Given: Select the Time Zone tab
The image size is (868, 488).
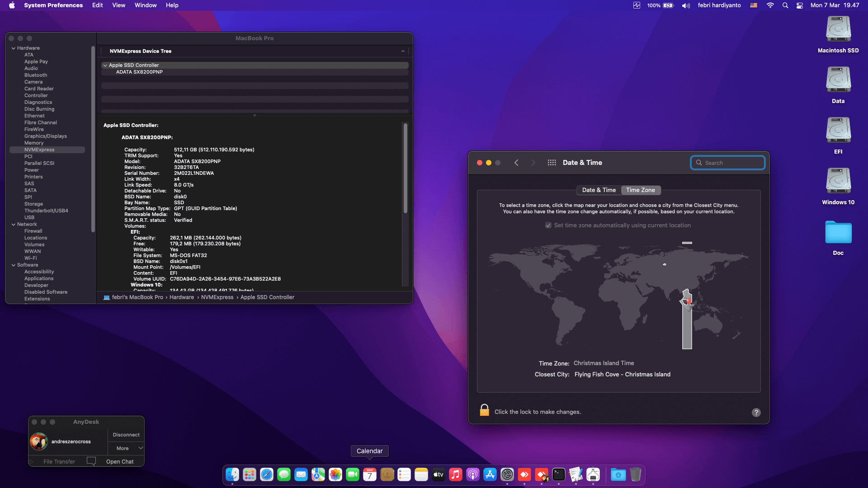Looking at the screenshot, I should coord(641,190).
